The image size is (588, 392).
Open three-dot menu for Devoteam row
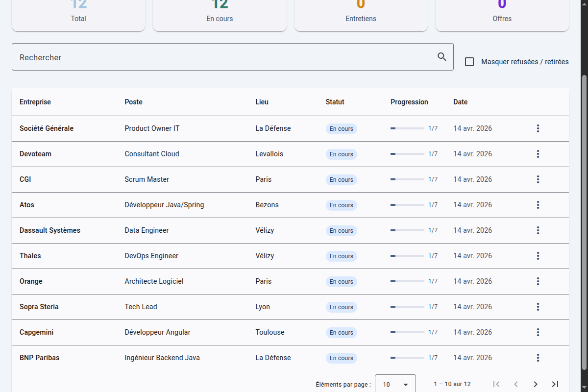[x=538, y=154]
